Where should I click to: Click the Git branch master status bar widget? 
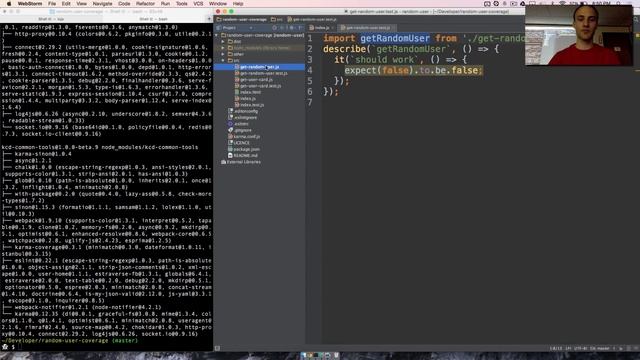coord(599,348)
